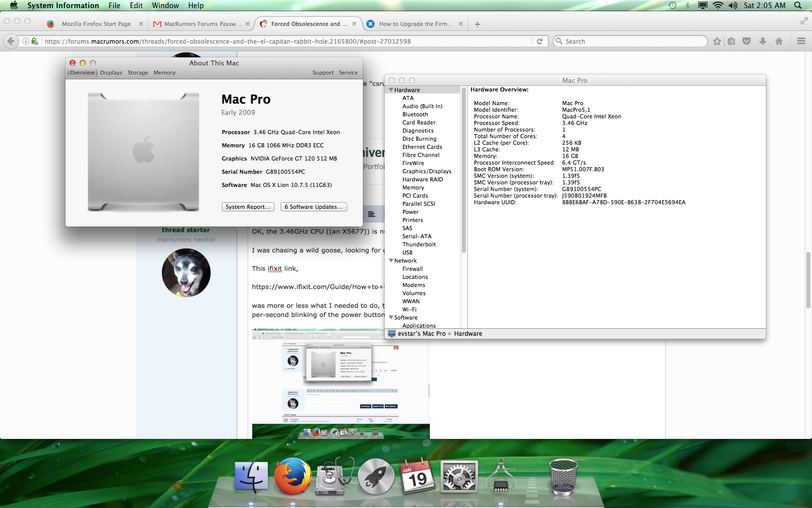The width and height of the screenshot is (812, 508).
Task: Collapse the Hardware section in sidebar
Action: coord(391,90)
